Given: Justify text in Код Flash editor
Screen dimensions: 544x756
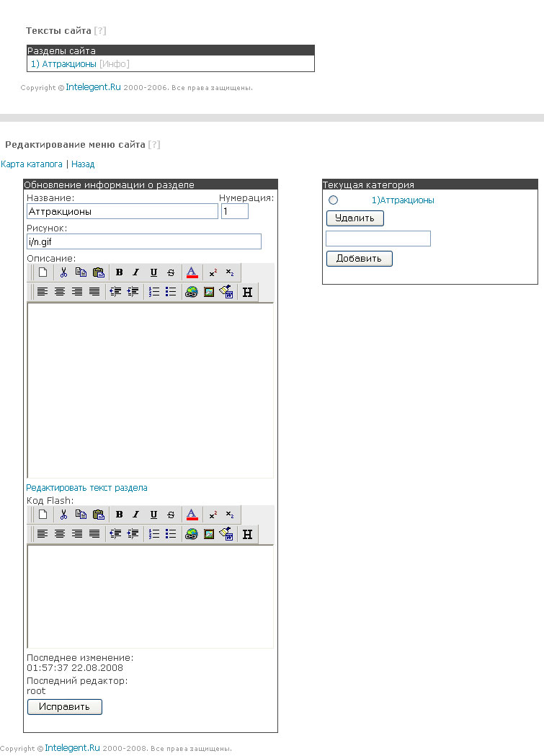Looking at the screenshot, I should click(94, 534).
